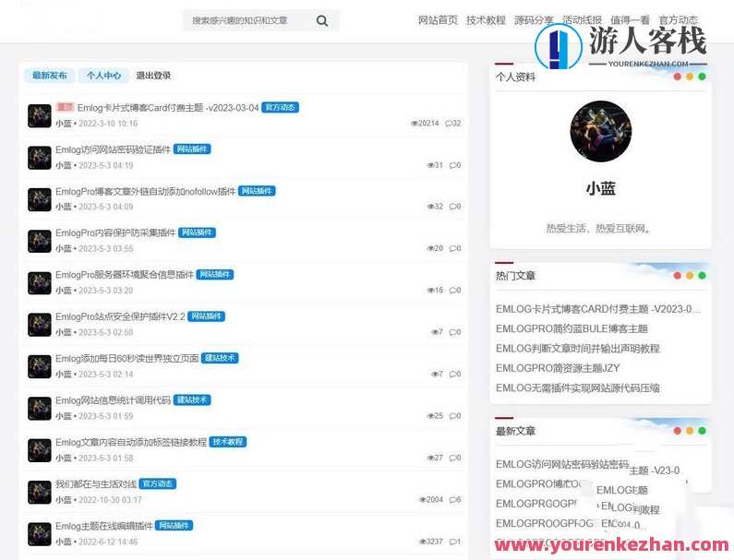Open EmlogPro站点安全保护插件V2.2 article
The height and width of the screenshot is (560, 734).
click(x=120, y=316)
